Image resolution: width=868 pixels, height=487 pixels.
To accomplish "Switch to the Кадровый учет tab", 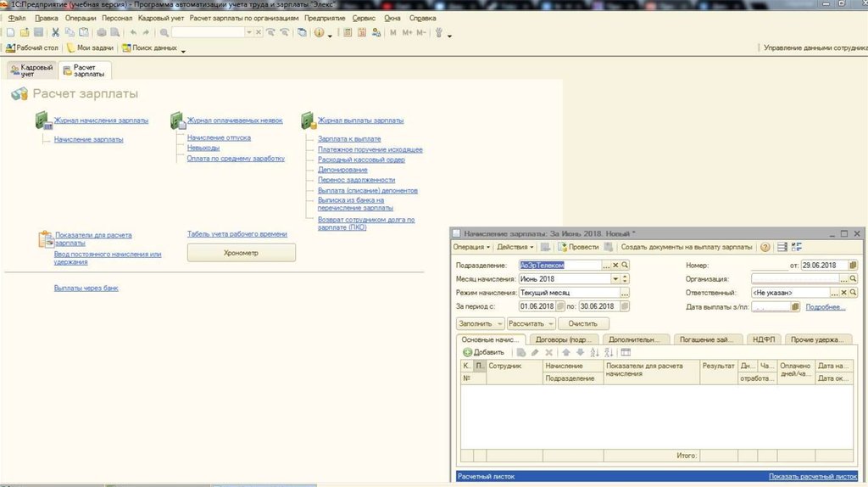I will 32,70.
